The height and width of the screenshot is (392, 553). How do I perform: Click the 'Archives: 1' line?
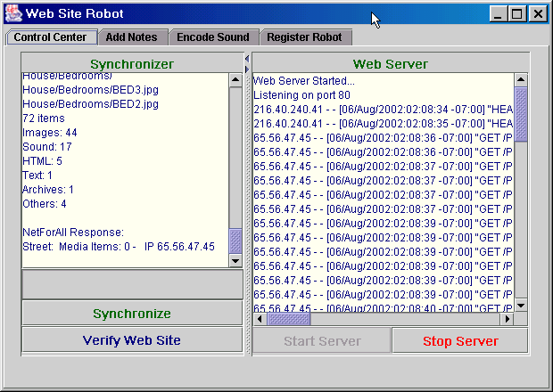(48, 190)
